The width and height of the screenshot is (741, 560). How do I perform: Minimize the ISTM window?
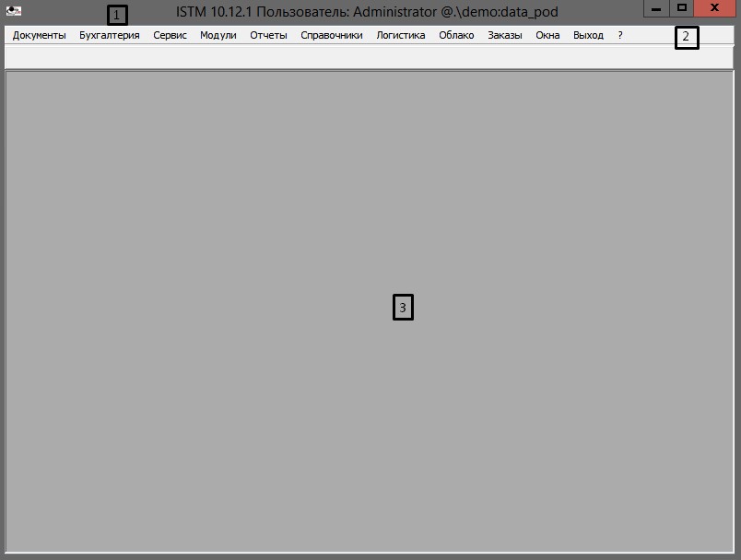click(655, 8)
